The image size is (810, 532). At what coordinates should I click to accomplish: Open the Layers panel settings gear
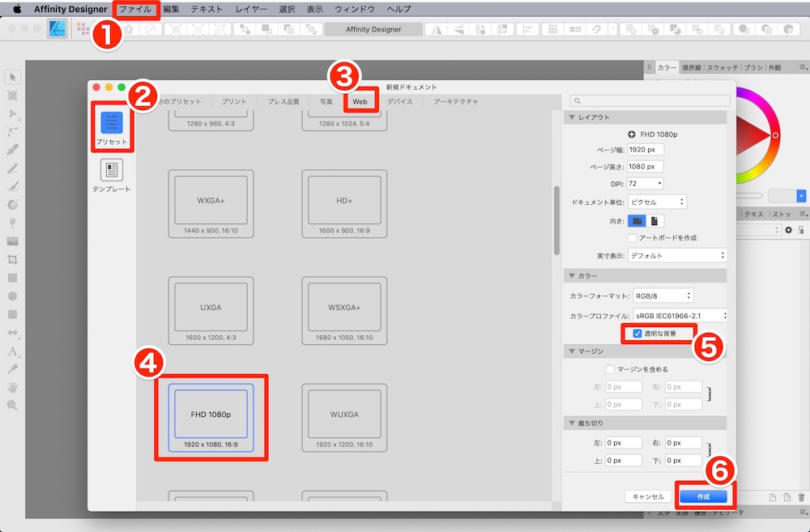click(788, 230)
